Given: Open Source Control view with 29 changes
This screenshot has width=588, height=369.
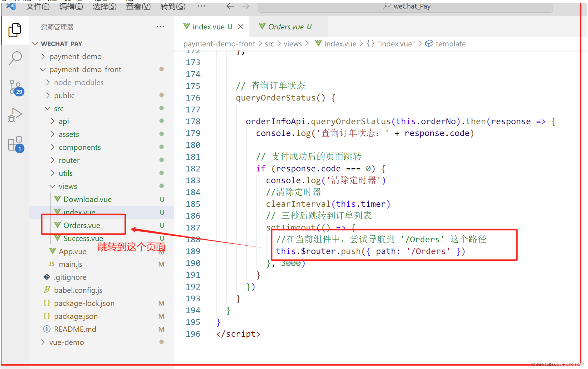Looking at the screenshot, I should pyautogui.click(x=16, y=88).
